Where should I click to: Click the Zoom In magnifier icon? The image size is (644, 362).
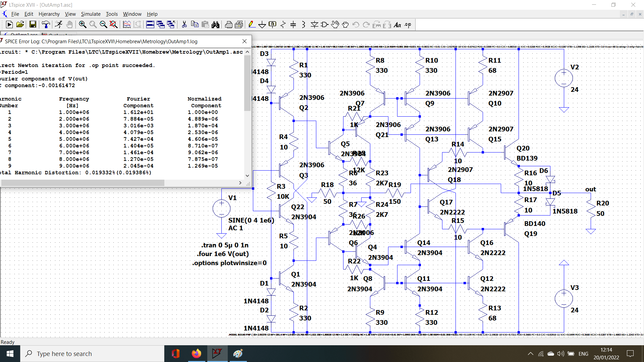pyautogui.click(x=83, y=24)
